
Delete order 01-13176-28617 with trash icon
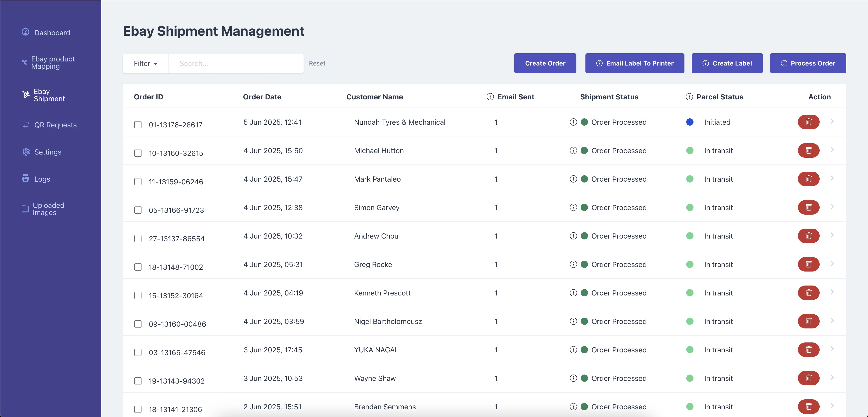coord(808,122)
